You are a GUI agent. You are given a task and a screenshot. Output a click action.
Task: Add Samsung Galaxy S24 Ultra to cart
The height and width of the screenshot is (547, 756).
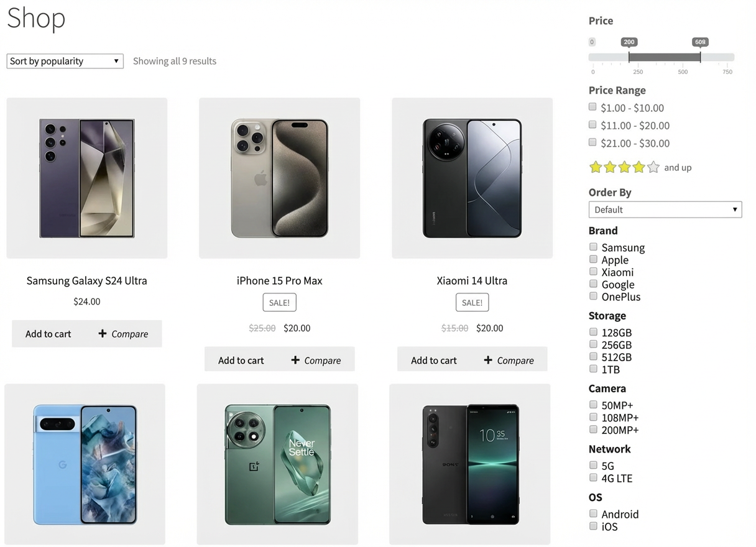coord(48,334)
